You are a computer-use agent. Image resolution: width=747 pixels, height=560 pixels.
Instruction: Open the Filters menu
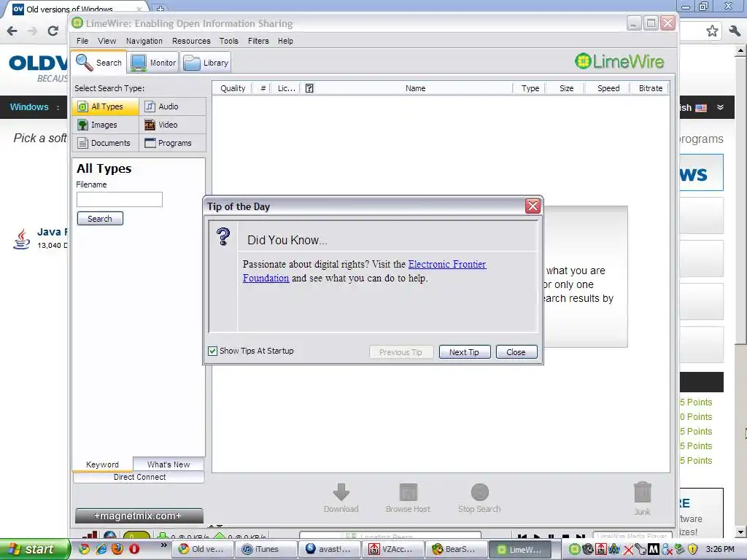[x=258, y=41]
